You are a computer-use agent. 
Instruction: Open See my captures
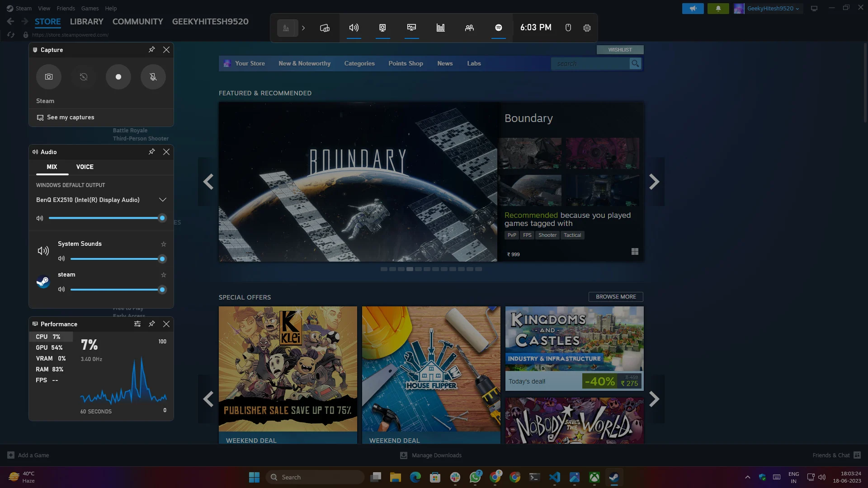coord(66,117)
